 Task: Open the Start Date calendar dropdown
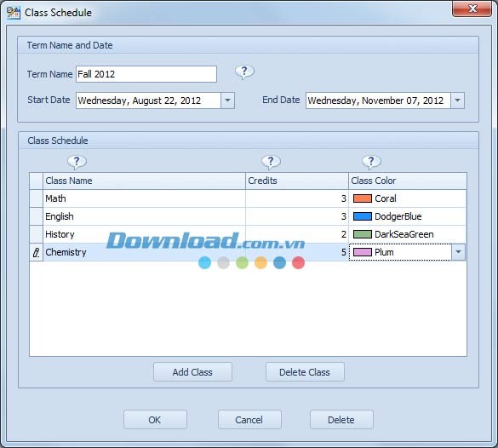pos(228,101)
